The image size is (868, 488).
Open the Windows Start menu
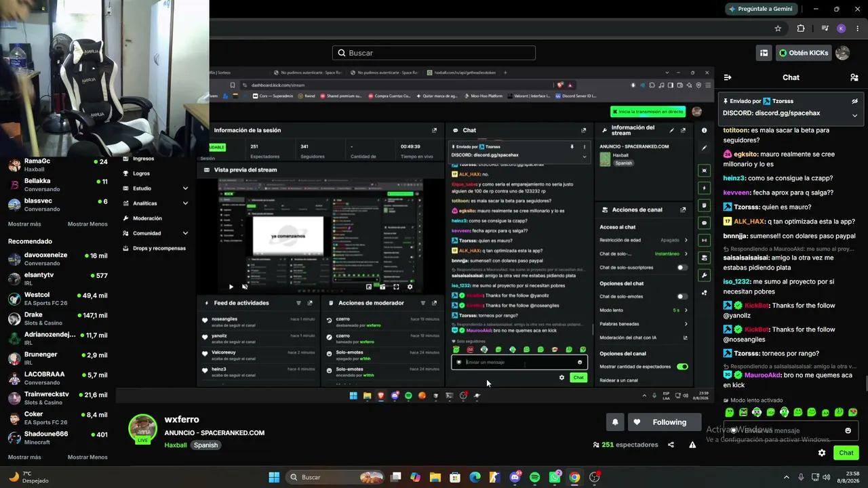click(x=274, y=477)
